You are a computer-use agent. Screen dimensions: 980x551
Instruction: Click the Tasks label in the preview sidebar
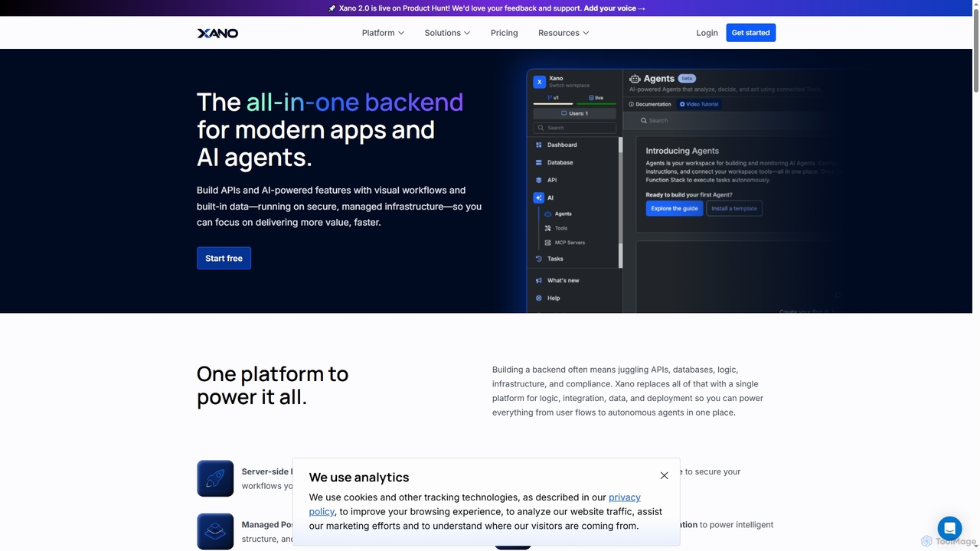(555, 259)
